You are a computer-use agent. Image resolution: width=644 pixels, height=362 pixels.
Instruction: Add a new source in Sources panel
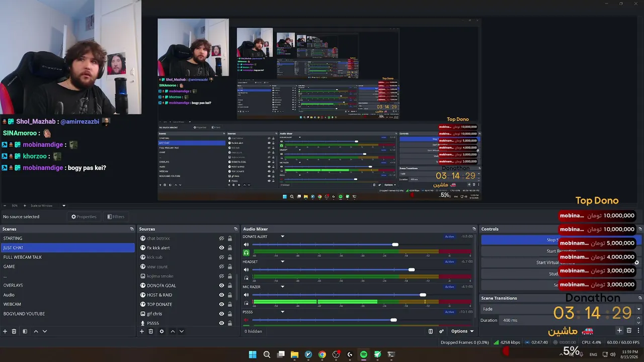pyautogui.click(x=142, y=331)
